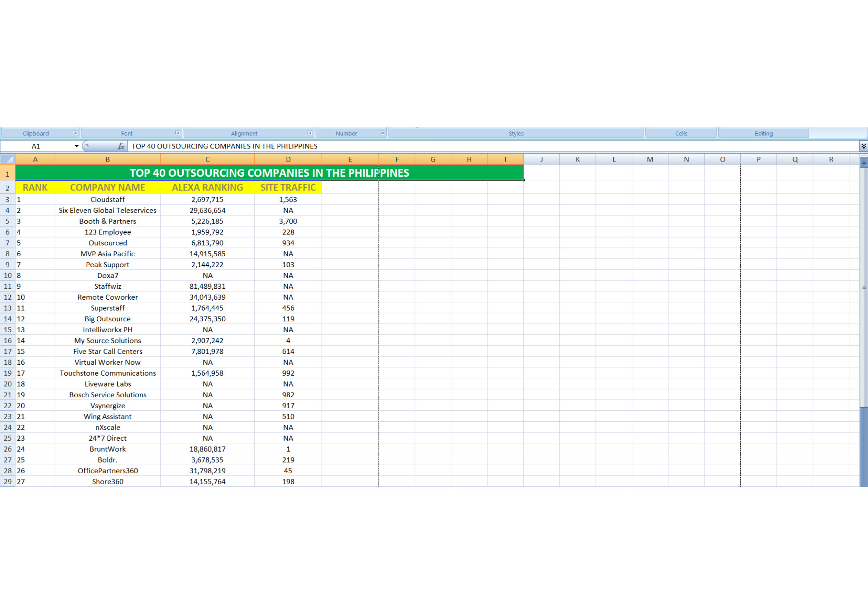The height and width of the screenshot is (614, 868).
Task: Click the green title merged cell
Action: point(269,173)
